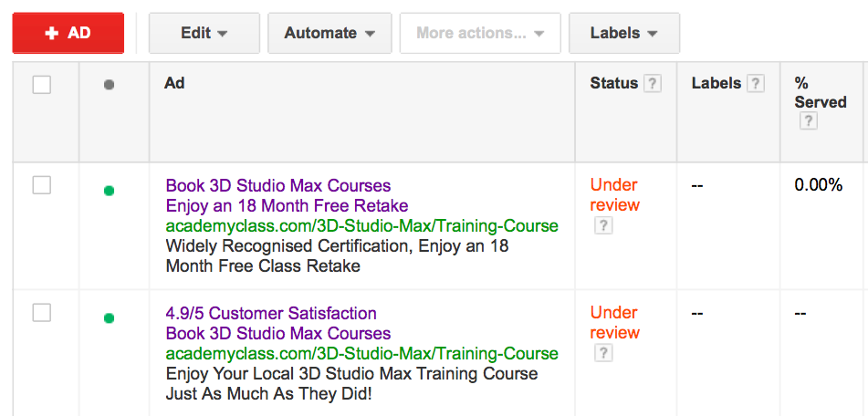Click the help icon next to Status header
The height and width of the screenshot is (416, 868).
tap(652, 84)
